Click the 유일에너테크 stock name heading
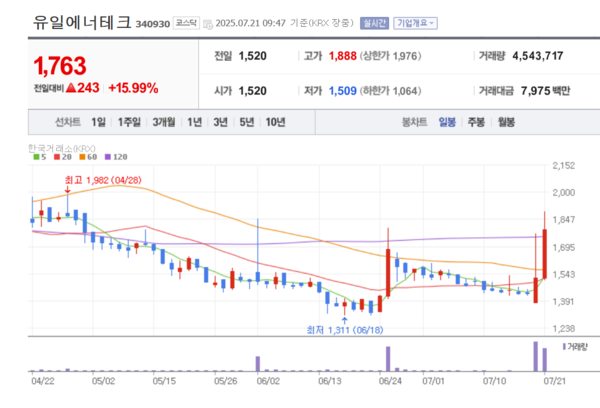Screen dimensions: 600x408 pyautogui.click(x=82, y=23)
